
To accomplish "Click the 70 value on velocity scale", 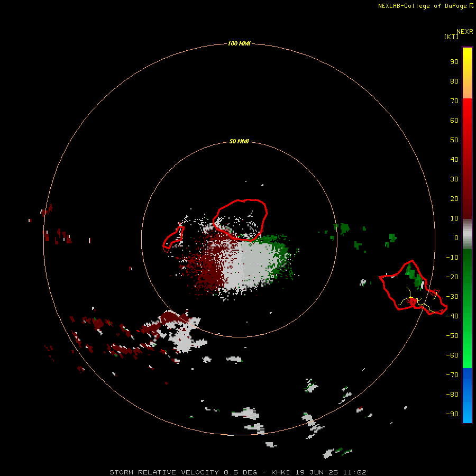I will 454,101.
